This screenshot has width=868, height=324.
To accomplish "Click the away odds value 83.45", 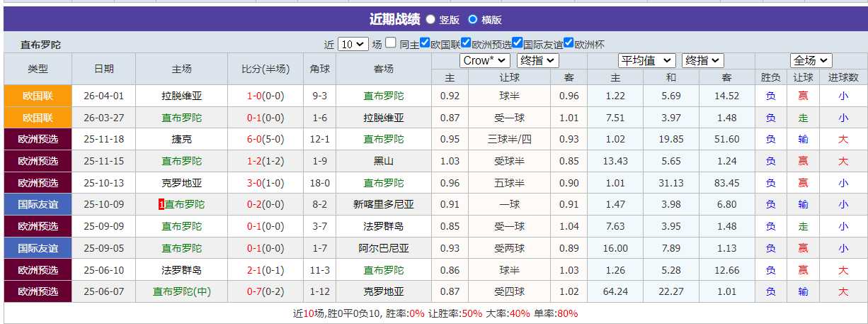I will tap(726, 183).
